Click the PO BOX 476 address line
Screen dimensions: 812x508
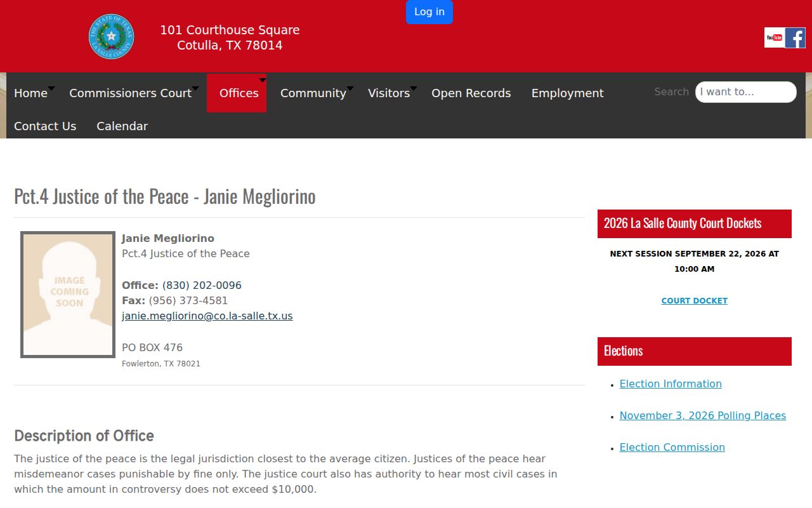pyautogui.click(x=152, y=348)
